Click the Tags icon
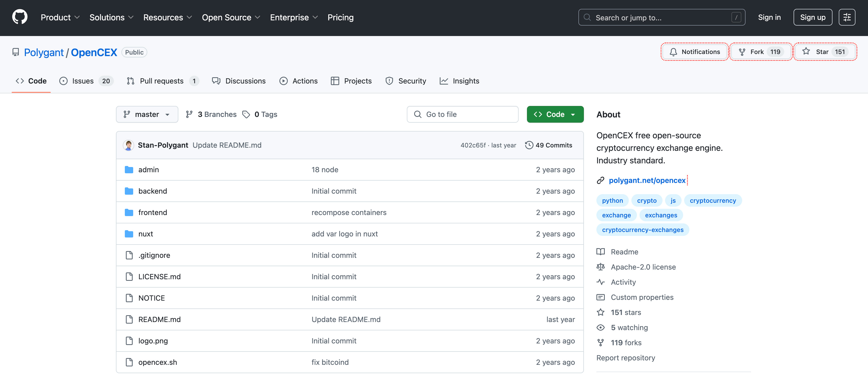 click(x=246, y=114)
